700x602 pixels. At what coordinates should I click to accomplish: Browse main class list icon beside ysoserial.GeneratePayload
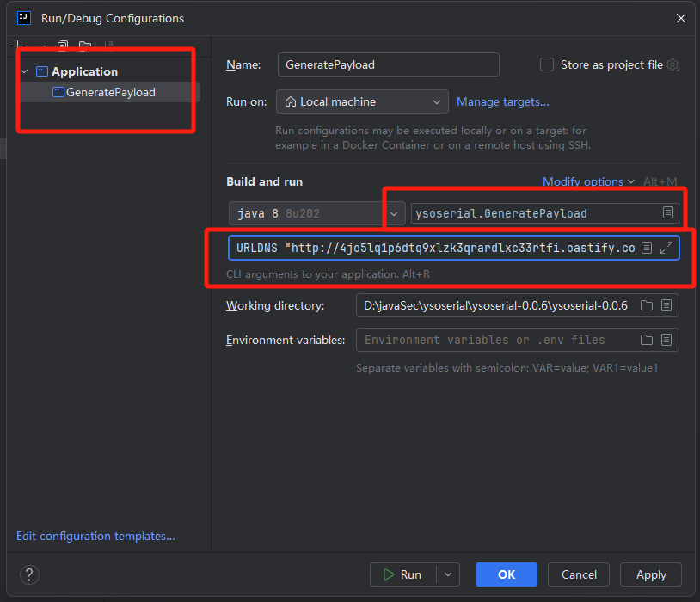pos(668,212)
